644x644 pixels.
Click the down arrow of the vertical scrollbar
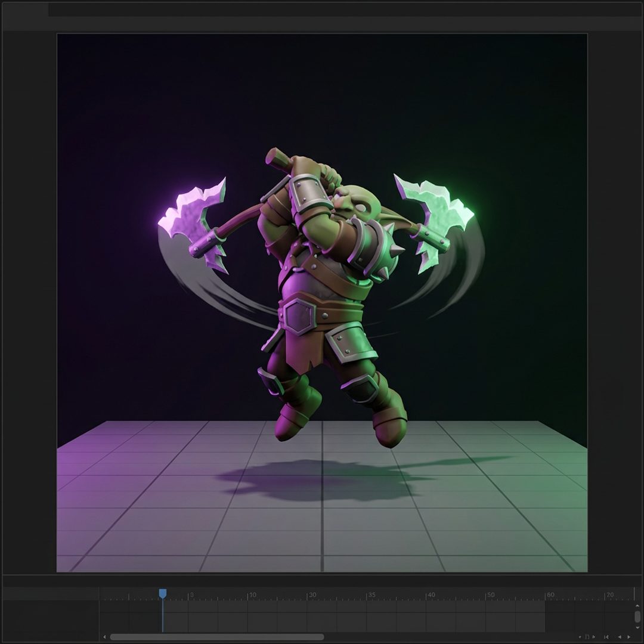coord(637,627)
